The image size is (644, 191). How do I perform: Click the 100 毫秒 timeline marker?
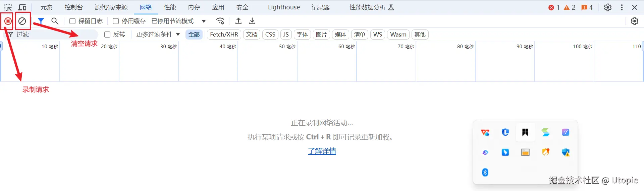point(583,47)
